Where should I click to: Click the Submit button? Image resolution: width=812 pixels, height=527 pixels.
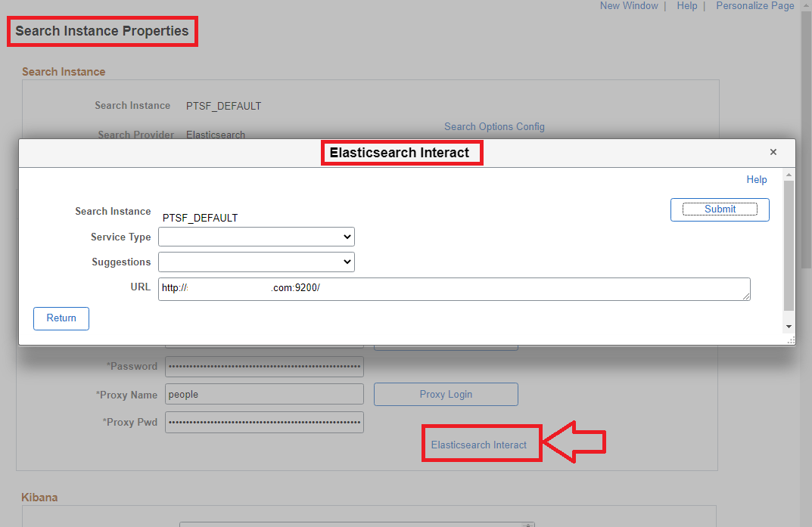coord(720,209)
